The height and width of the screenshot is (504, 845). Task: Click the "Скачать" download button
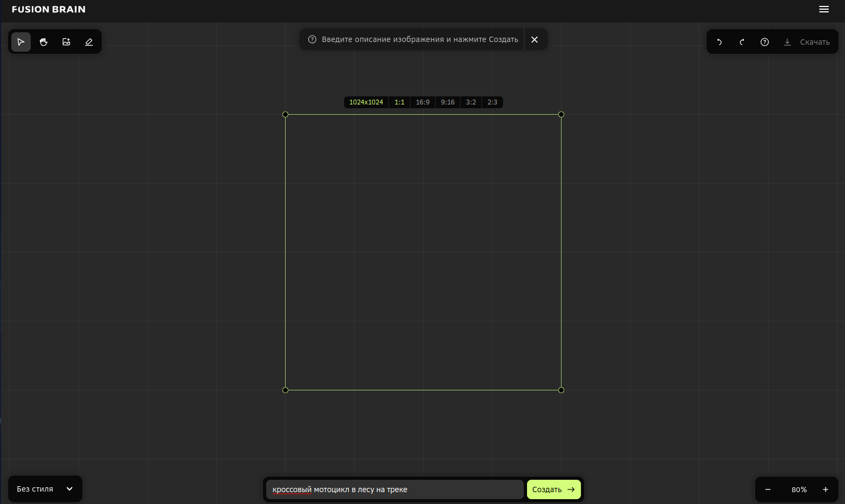click(x=807, y=42)
